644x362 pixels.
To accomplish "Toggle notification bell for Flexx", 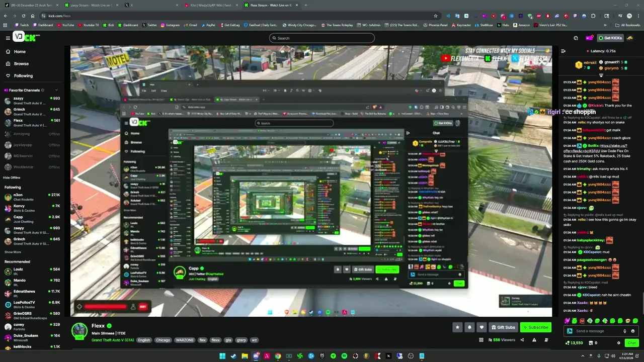I will pos(469,327).
